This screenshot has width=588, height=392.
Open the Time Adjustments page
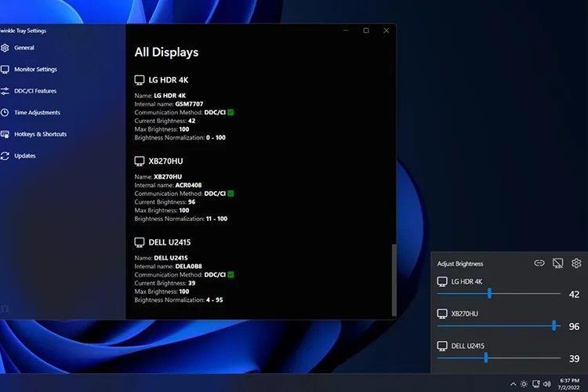36,113
